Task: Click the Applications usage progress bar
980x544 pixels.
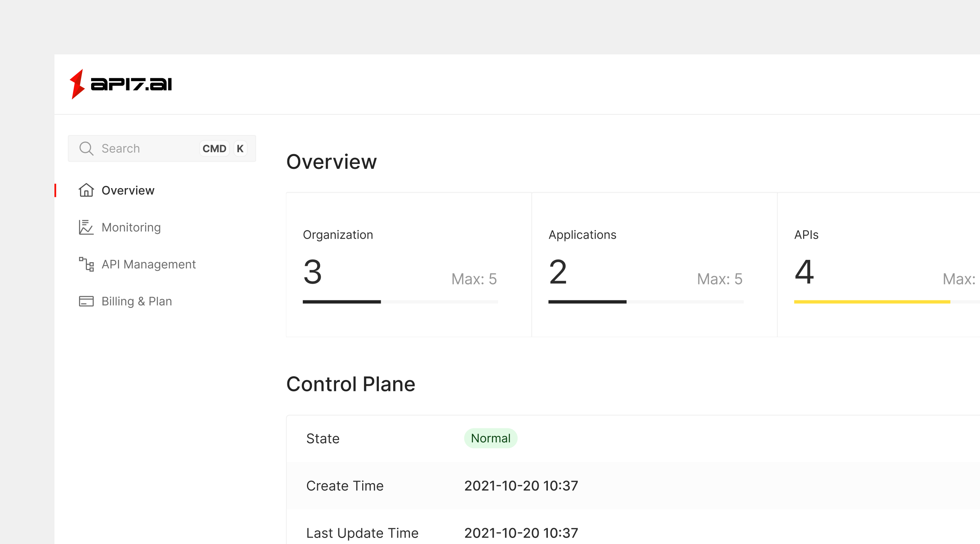Action: [x=646, y=302]
